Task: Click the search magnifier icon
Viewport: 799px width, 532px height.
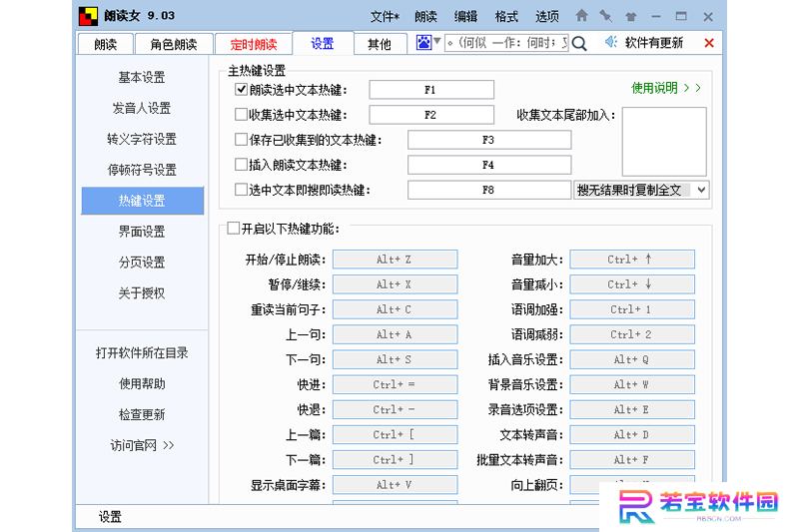Action: (579, 43)
